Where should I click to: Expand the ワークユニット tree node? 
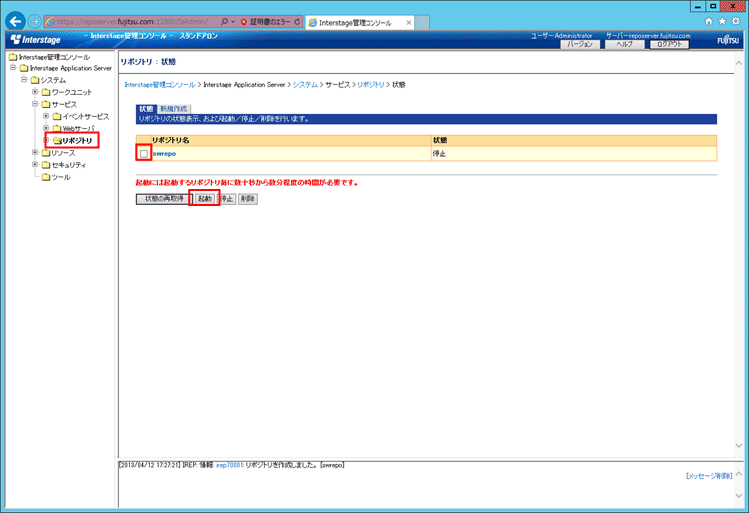point(35,91)
